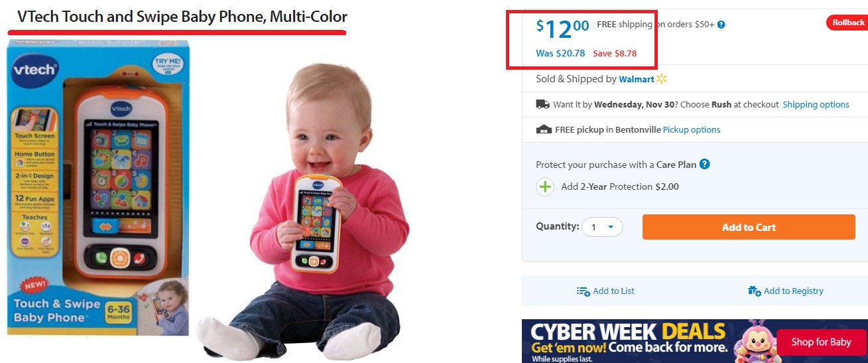Click the red Rollback badge
Image resolution: width=868 pixels, height=363 pixels.
(x=846, y=23)
